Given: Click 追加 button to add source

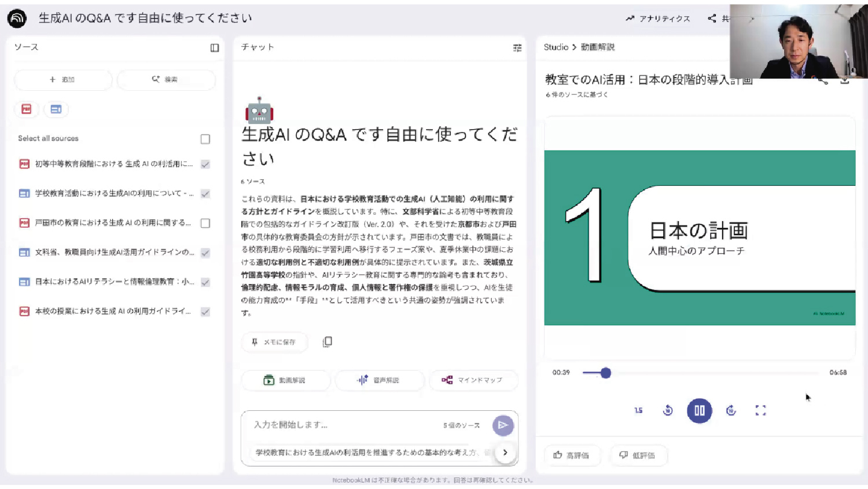Looking at the screenshot, I should (62, 80).
